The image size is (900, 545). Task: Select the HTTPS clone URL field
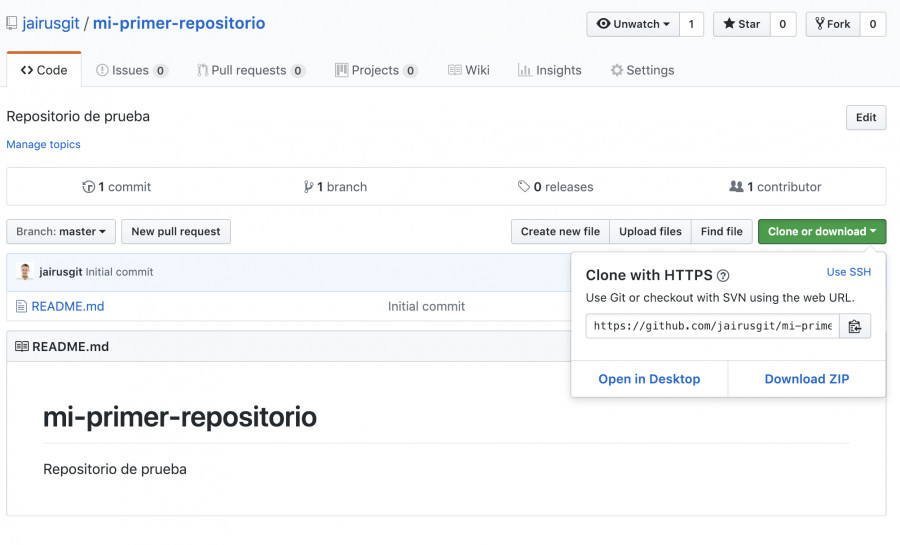point(712,326)
